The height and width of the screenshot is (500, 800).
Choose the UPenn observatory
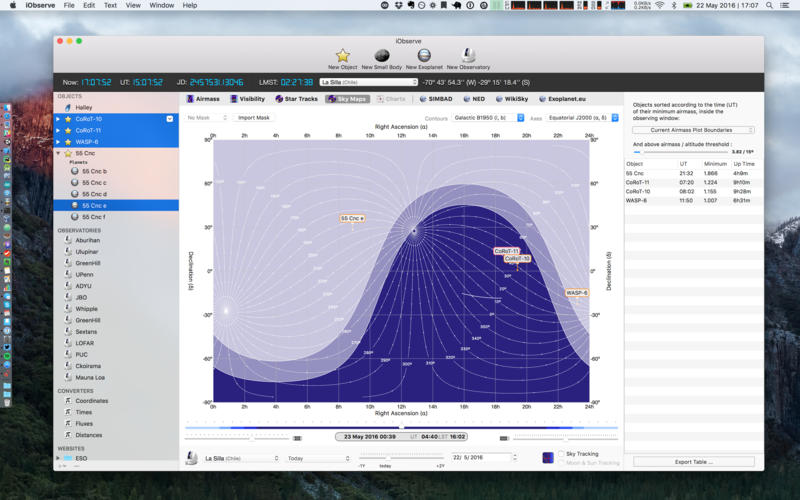(x=116, y=274)
